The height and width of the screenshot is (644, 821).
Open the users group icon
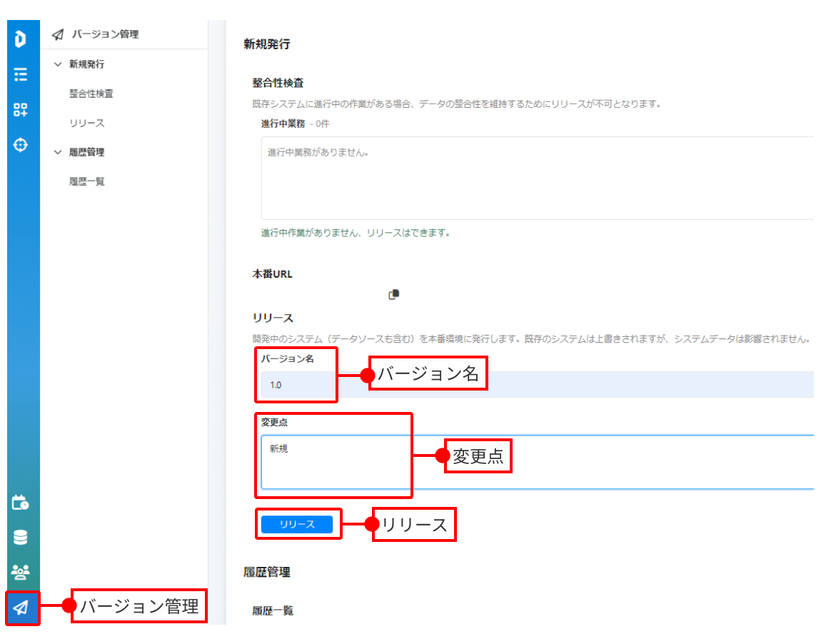click(21, 572)
